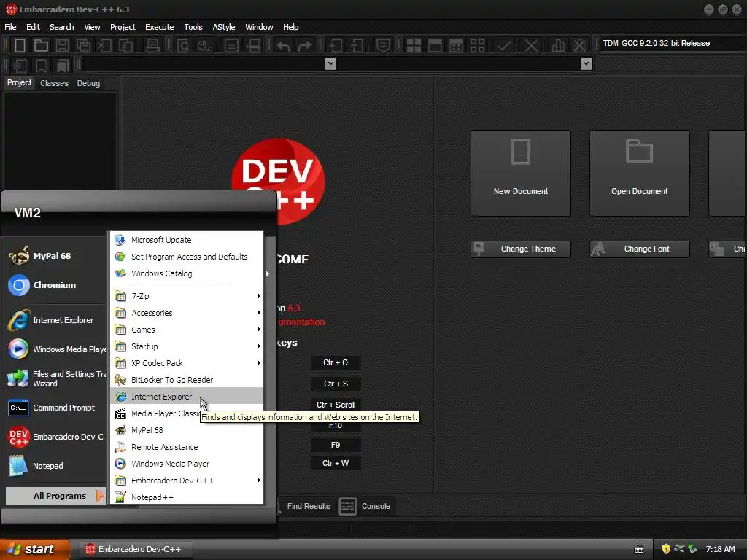747x560 pixels.
Task: Click the Syntax Check checkmark icon
Action: click(x=504, y=46)
